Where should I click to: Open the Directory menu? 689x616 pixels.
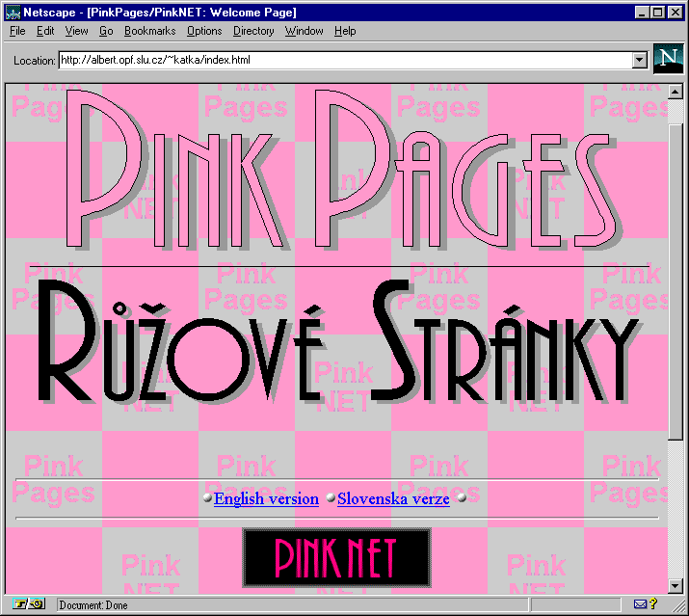[253, 31]
